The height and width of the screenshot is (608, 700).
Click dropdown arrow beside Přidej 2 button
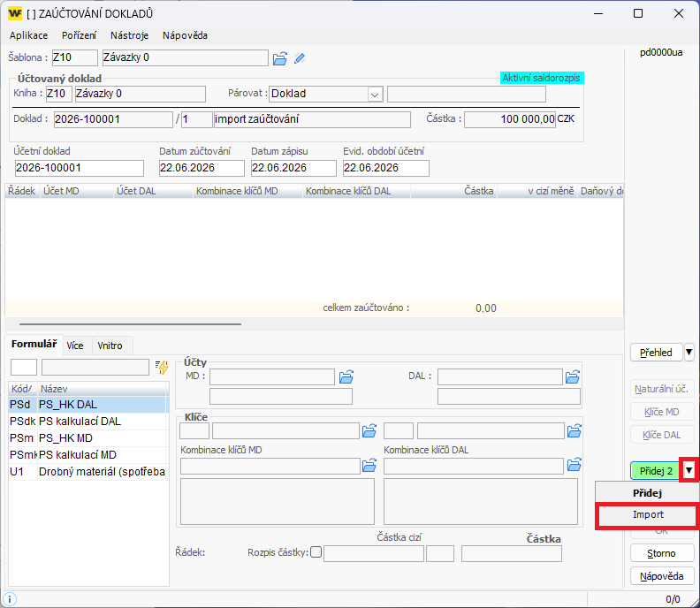point(689,470)
